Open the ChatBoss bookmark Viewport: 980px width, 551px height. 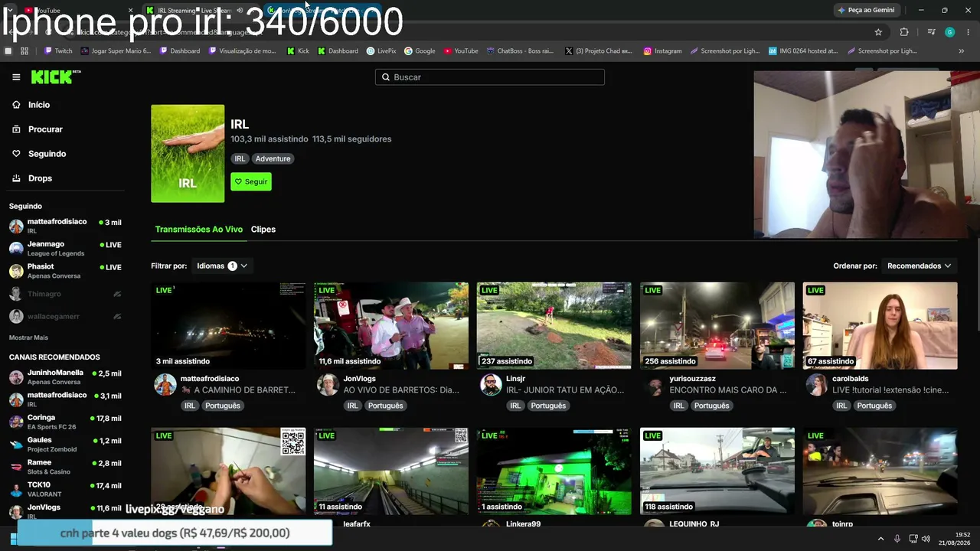click(x=520, y=51)
